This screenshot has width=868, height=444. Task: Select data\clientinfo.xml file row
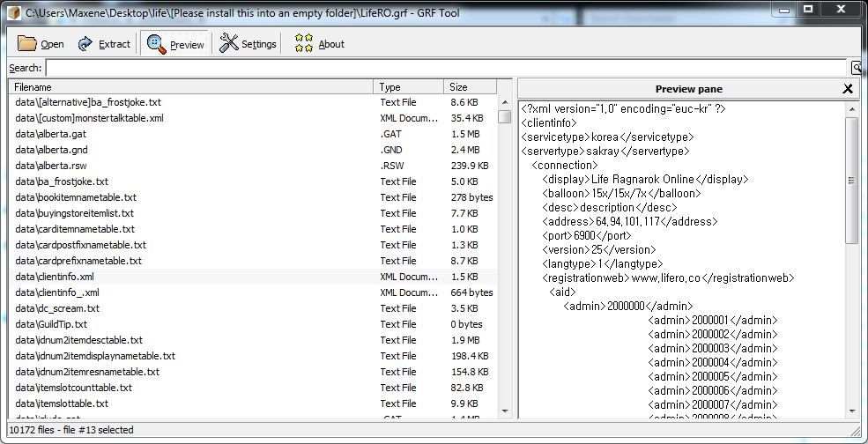pos(253,277)
